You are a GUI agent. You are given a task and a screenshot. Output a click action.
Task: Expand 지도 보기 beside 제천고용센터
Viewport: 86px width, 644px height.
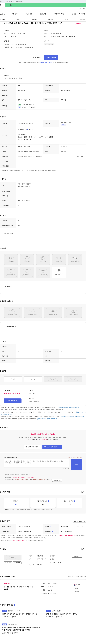coord(80,527)
